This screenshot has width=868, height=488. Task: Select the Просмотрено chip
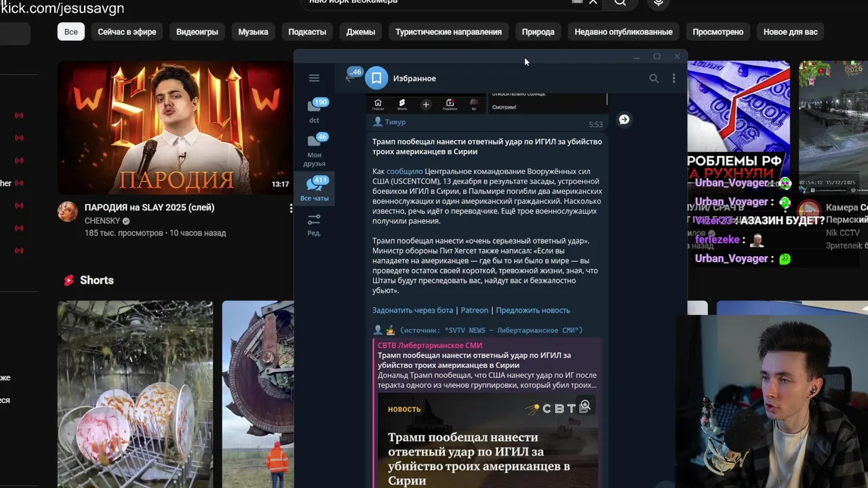click(717, 32)
